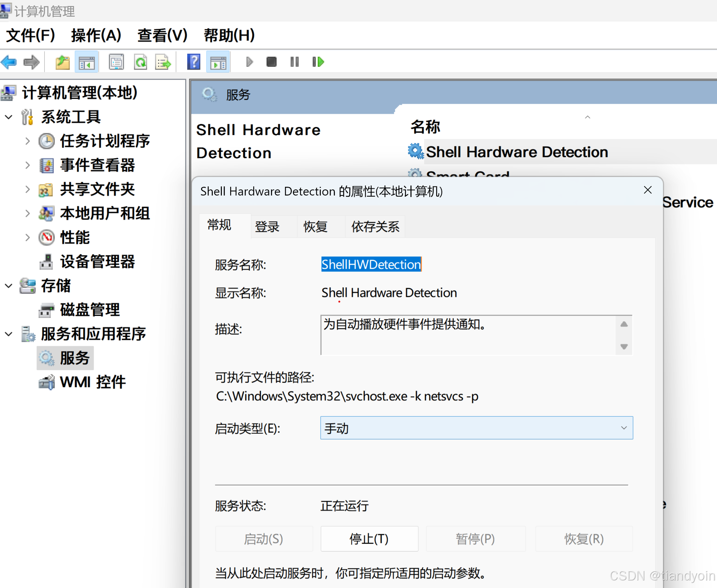Viewport: 717px width, 588px height.
Task: Toggle the show/hide action pane icon
Action: coord(218,62)
